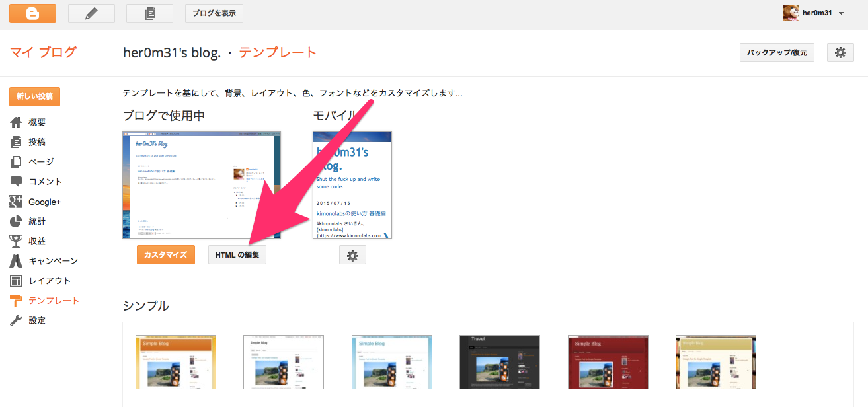Screen dimensions: 868x407
Task: Open the post list documents icon
Action: pos(149,13)
